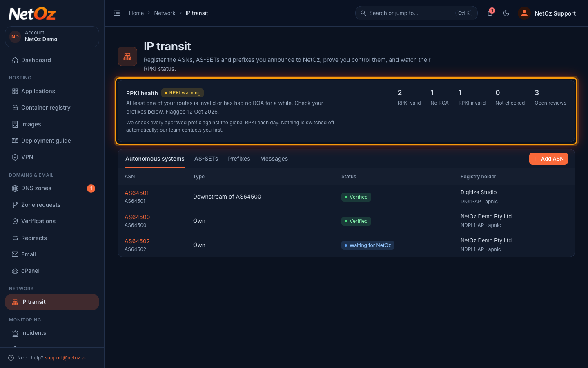Open the Deployment guide book icon
Image resolution: width=588 pixels, height=368 pixels.
tap(15, 141)
